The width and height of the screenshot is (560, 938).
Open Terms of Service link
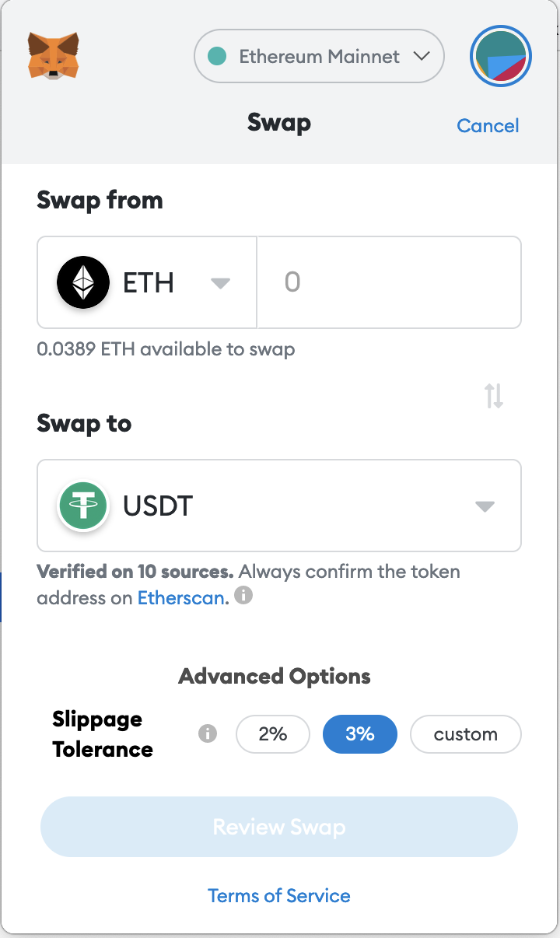279,896
